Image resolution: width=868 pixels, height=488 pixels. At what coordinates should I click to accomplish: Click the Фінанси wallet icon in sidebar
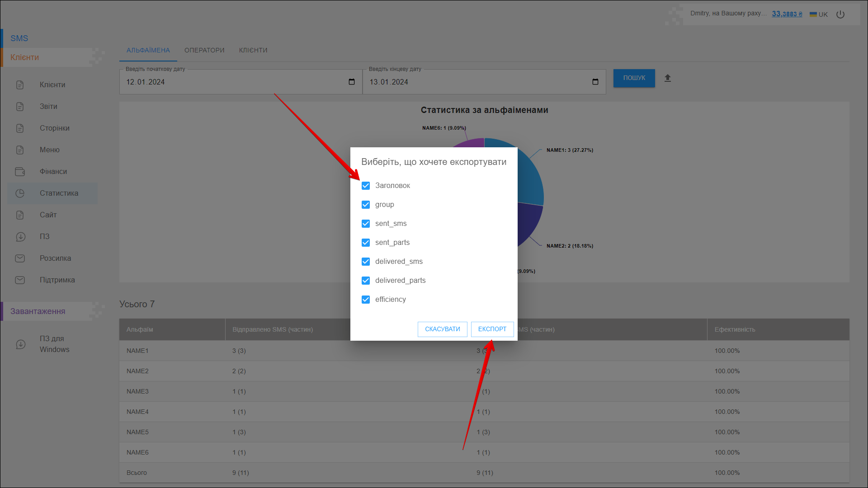click(x=20, y=172)
